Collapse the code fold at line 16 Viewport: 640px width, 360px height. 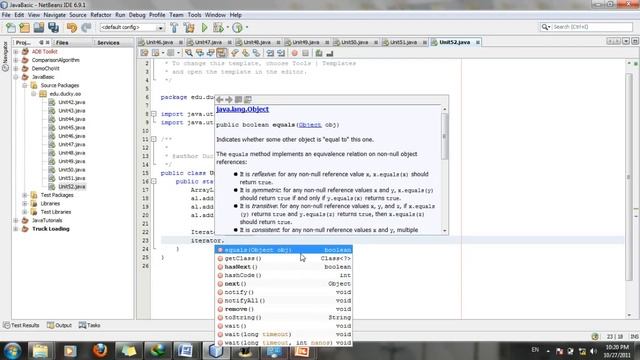tap(154, 181)
